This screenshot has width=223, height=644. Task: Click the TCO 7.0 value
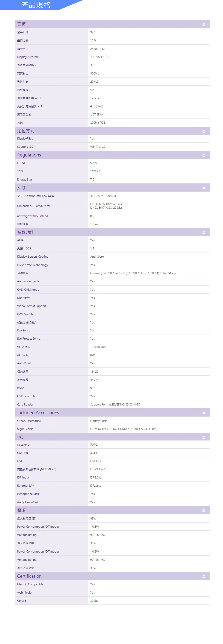(95, 171)
